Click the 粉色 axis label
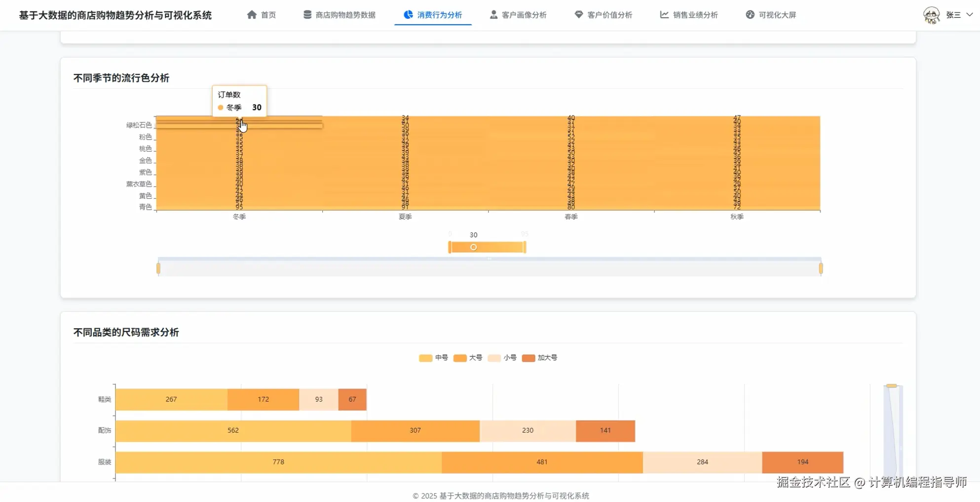Screen dimensions: 980x502 (145, 137)
